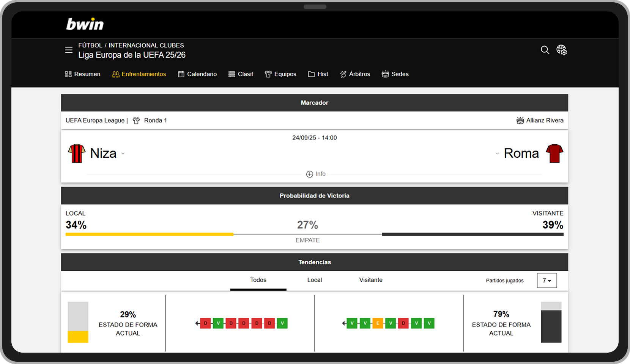
Task: Go to the Equipos tab
Action: (280, 74)
